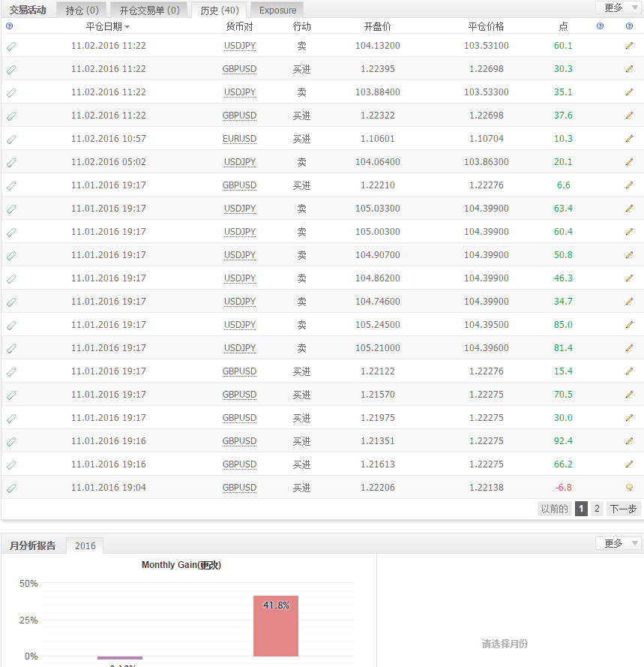644x667 pixels.
Task: Click the 开盘价 column header
Action: 377,26
